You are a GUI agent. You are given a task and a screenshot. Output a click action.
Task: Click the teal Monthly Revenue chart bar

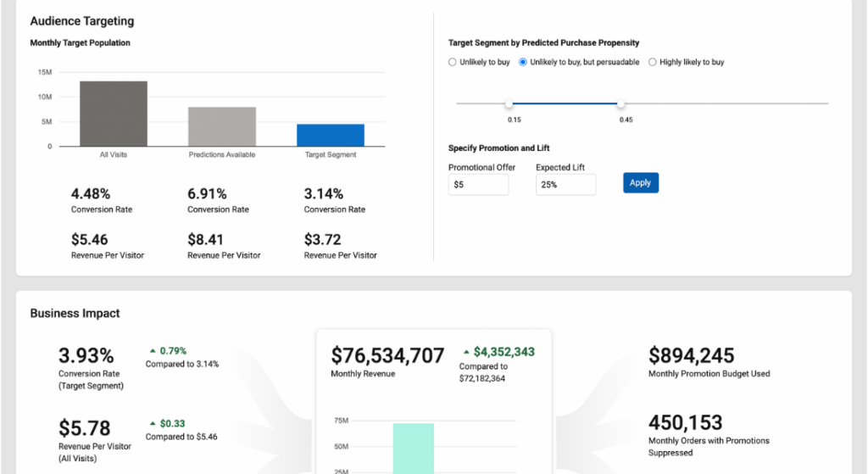pos(414,449)
